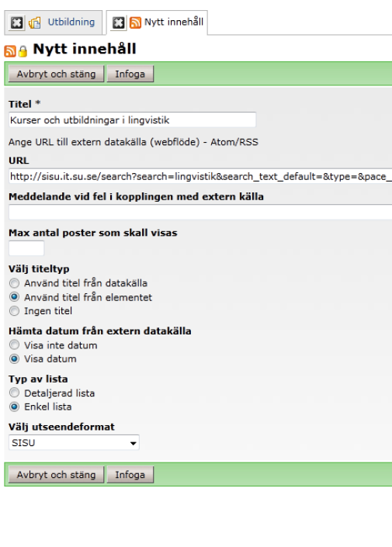
Task: Click the top Avbryt och stäng button
Action: pos(56,74)
